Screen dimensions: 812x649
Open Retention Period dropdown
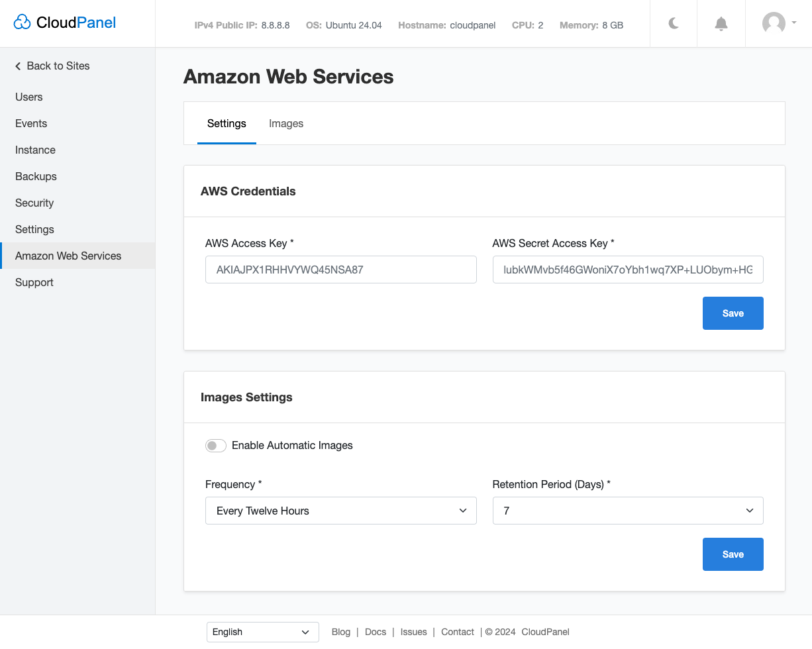(x=627, y=511)
